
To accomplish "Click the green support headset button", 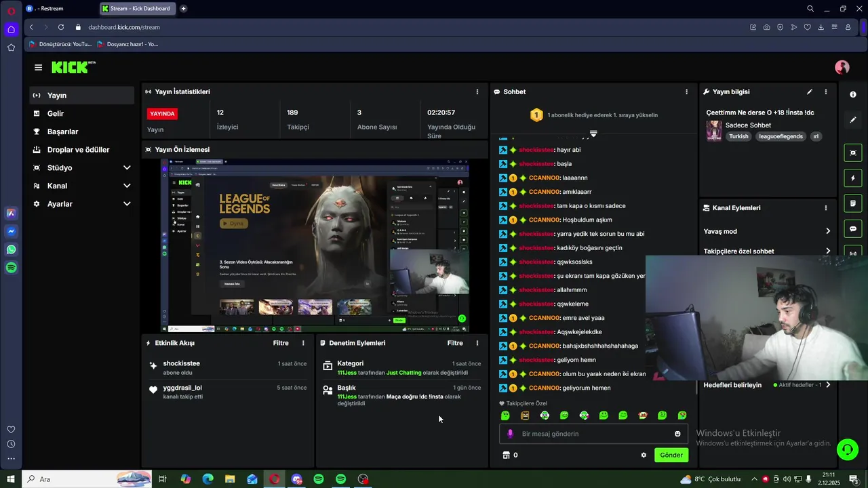I will (847, 449).
